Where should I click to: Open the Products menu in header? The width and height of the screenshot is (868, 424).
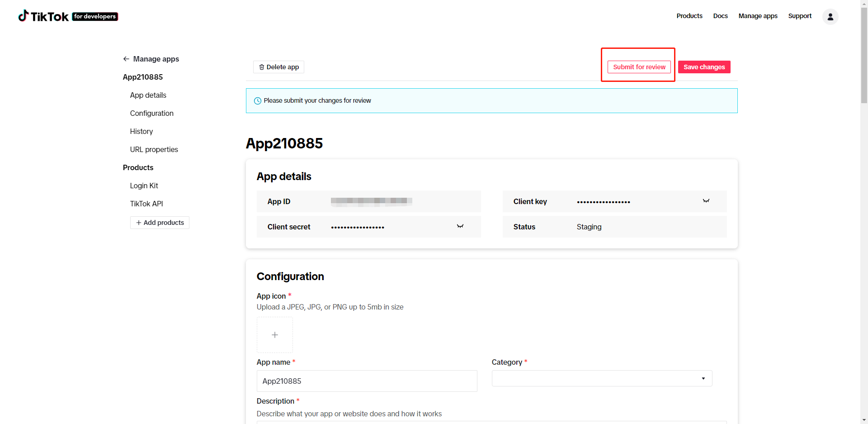pyautogui.click(x=689, y=16)
